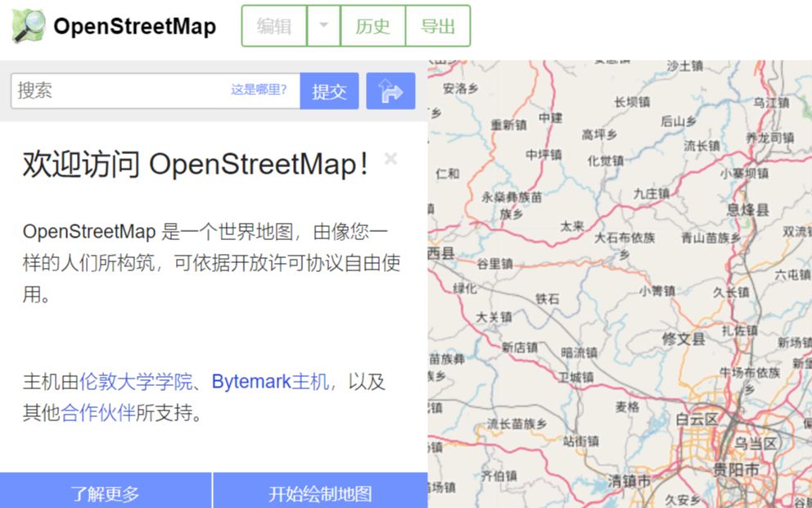Image resolution: width=812 pixels, height=508 pixels.
Task: Choose 开始绘制地图 to start mapping
Action: click(x=319, y=493)
